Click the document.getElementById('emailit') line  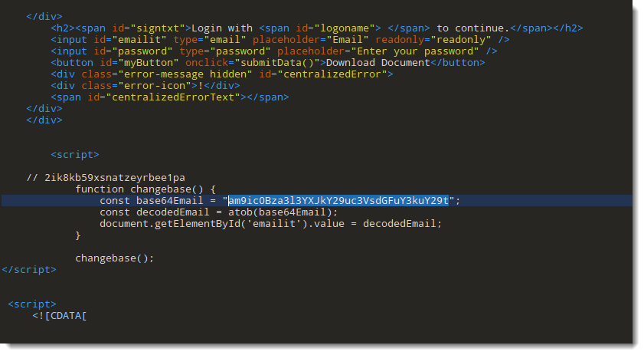270,224
